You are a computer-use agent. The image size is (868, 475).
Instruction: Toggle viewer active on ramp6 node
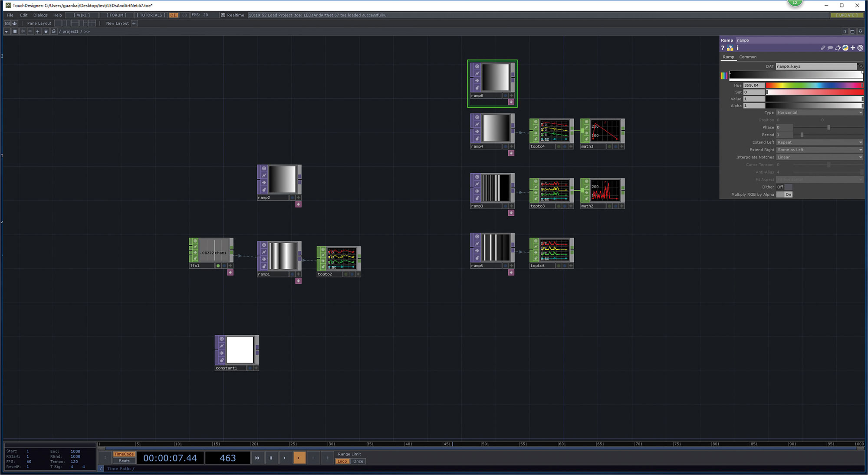pos(511,96)
